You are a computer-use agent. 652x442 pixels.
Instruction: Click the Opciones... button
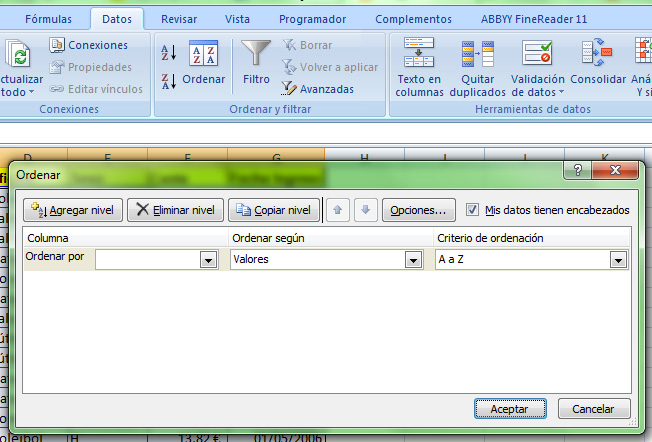(x=419, y=210)
